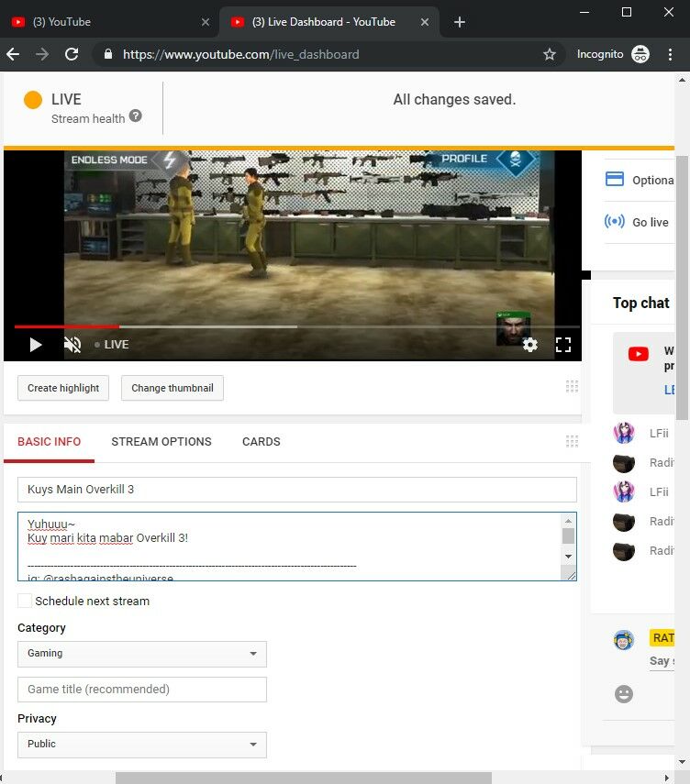Select the BASIC INFO tab

click(x=49, y=441)
